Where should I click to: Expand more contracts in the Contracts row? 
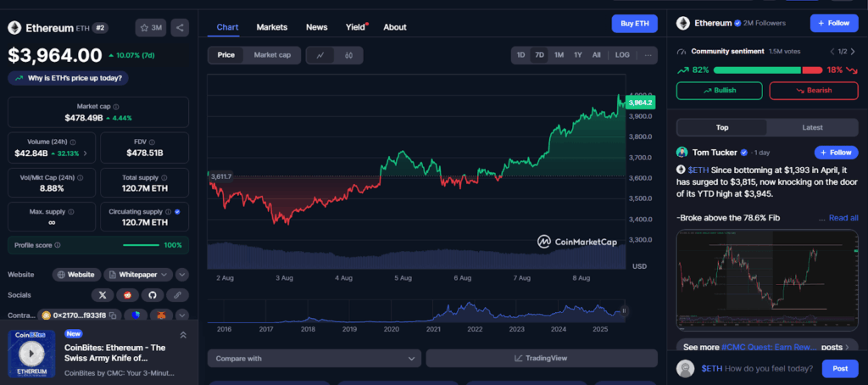click(182, 315)
